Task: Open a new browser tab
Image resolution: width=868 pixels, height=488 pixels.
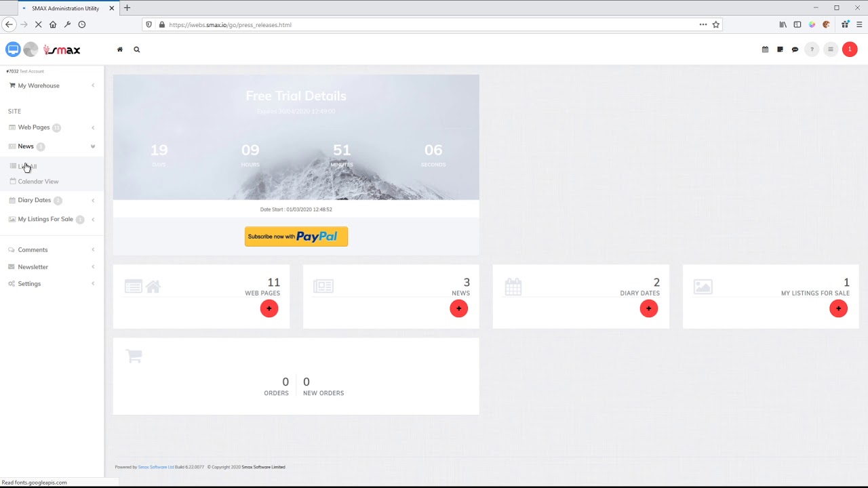Action: (127, 8)
